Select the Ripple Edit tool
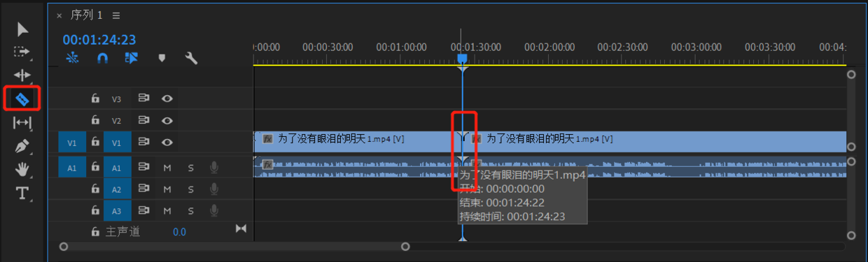Viewport: 868px width, 262px height. coord(22,75)
